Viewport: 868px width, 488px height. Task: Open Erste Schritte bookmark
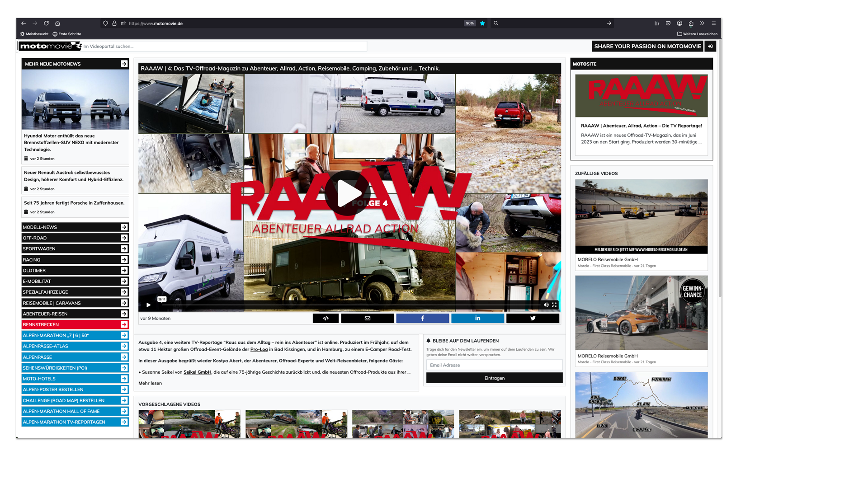67,34
